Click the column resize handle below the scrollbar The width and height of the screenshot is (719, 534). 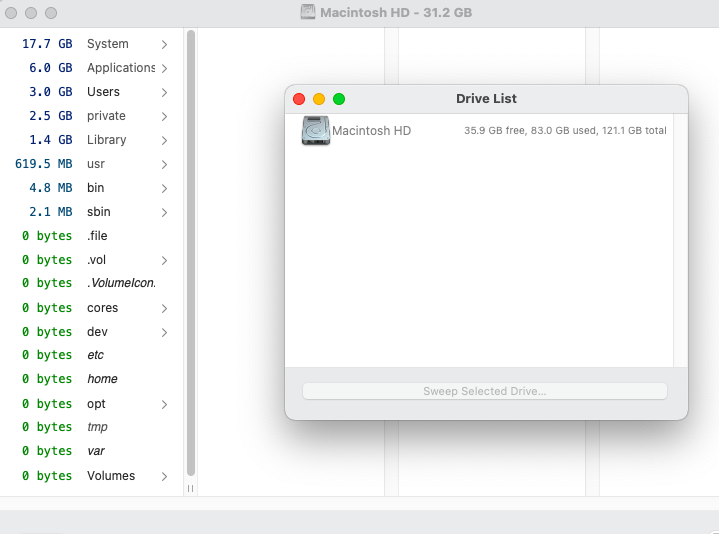pos(190,489)
